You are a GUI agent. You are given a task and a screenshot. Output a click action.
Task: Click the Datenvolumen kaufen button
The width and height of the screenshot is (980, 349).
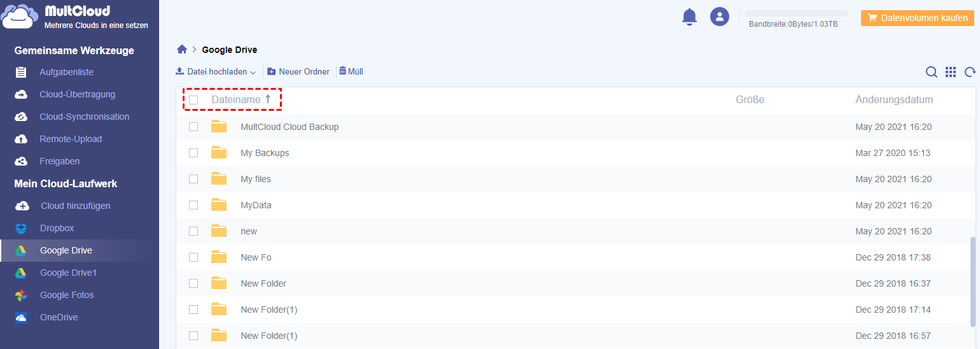click(x=918, y=18)
